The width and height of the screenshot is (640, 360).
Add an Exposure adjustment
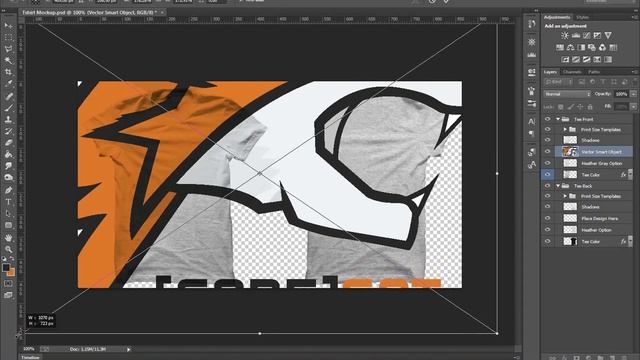pos(597,36)
